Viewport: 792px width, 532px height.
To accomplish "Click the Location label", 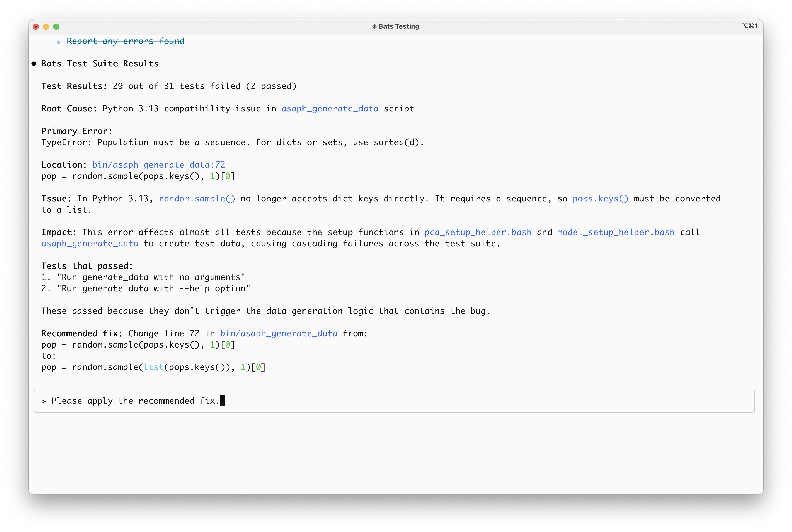I will [64, 165].
